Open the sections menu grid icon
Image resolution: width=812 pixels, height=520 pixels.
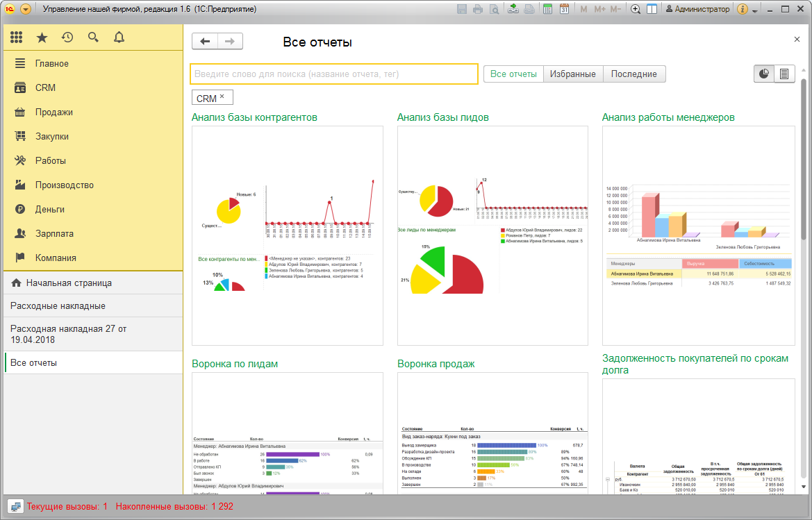pos(16,37)
